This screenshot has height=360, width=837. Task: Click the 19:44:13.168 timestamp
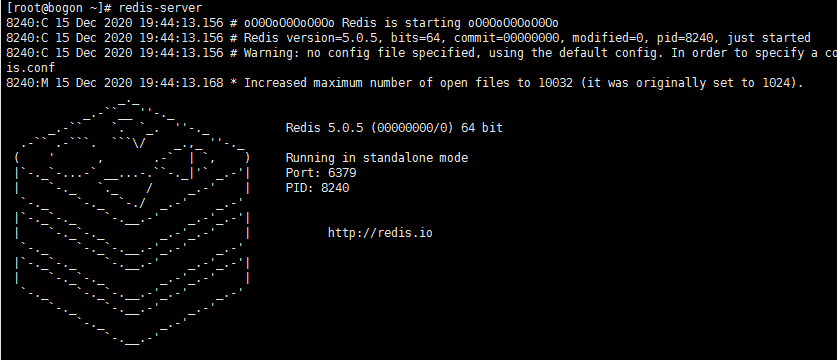click(181, 83)
